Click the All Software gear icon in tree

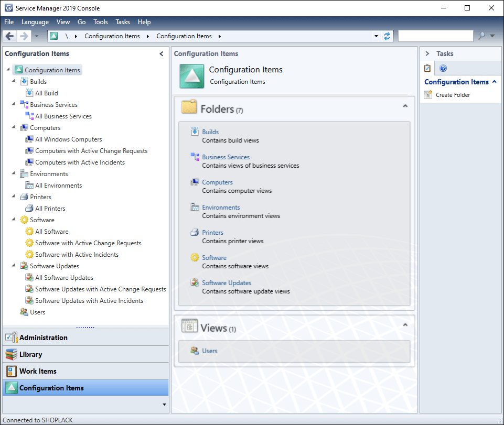[x=29, y=231]
